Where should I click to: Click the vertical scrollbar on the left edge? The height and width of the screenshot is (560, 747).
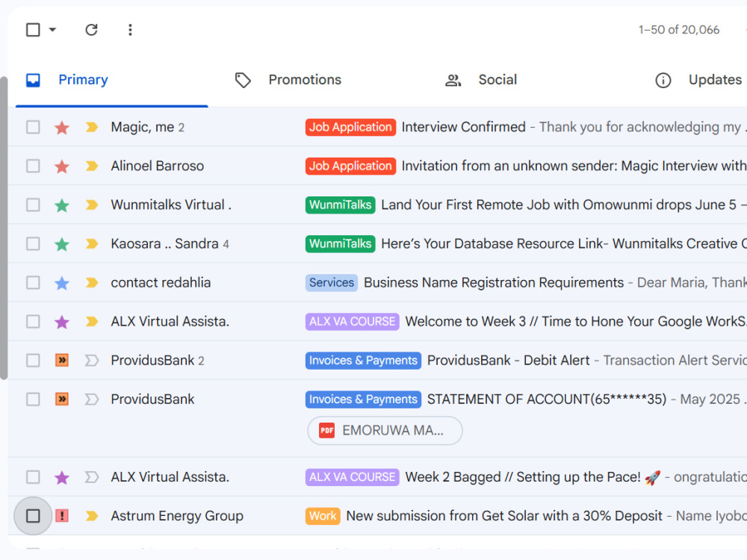4,228
